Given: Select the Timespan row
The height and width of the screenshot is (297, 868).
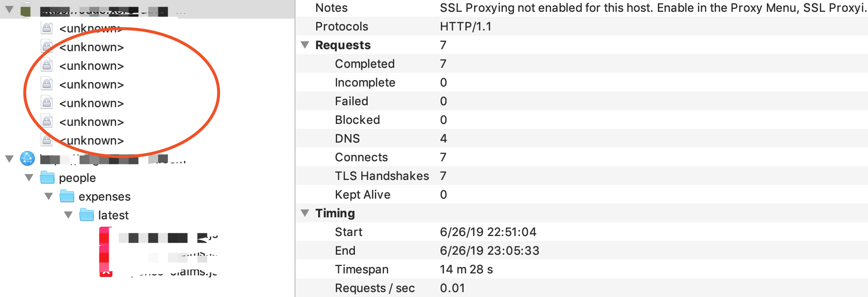Looking at the screenshot, I should (582, 269).
